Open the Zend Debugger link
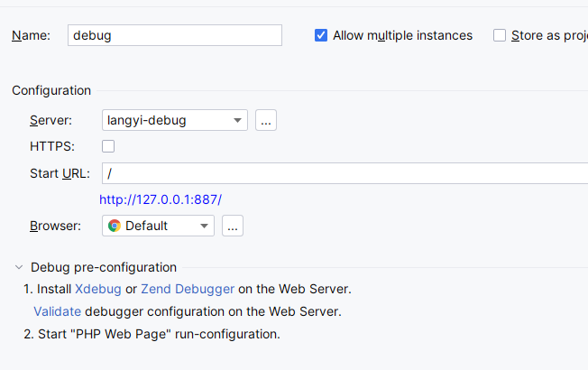Image resolution: width=588 pixels, height=370 pixels. point(188,290)
